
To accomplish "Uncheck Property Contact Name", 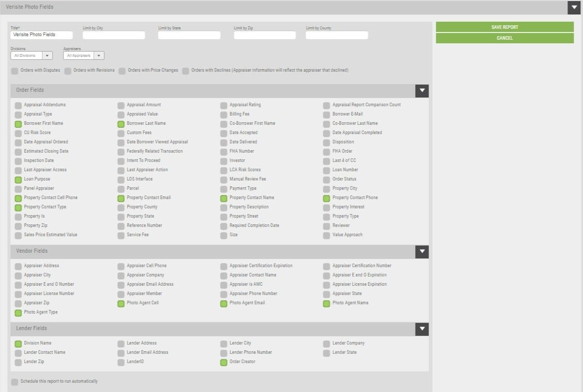I will click(x=224, y=198).
